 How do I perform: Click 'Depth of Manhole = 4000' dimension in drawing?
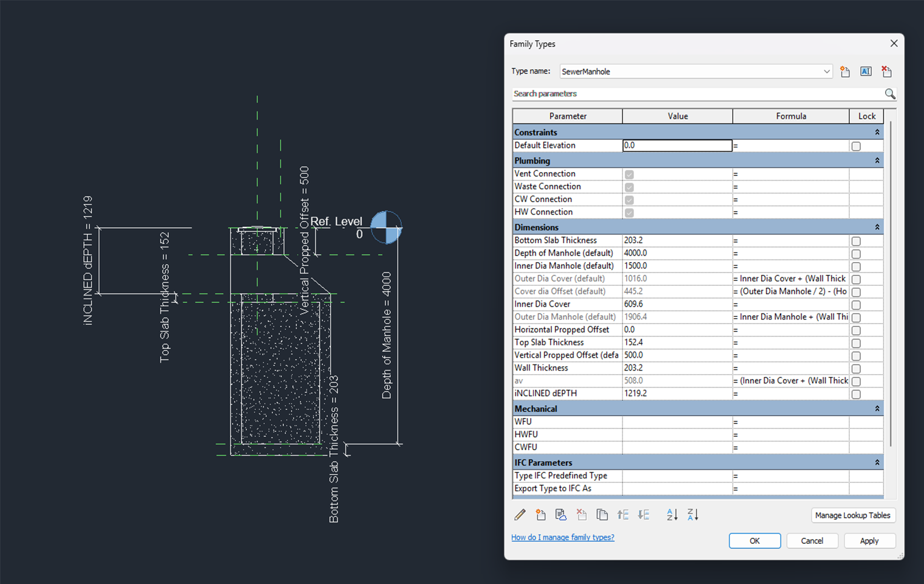[387, 335]
